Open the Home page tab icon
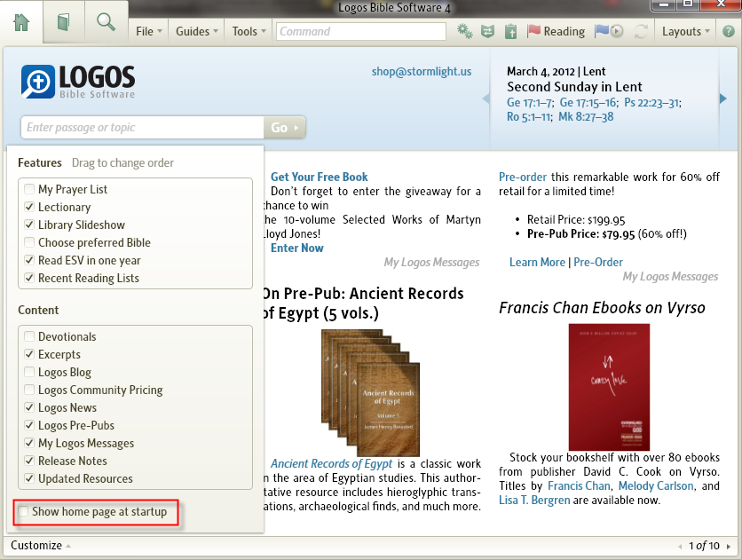 (x=22, y=22)
